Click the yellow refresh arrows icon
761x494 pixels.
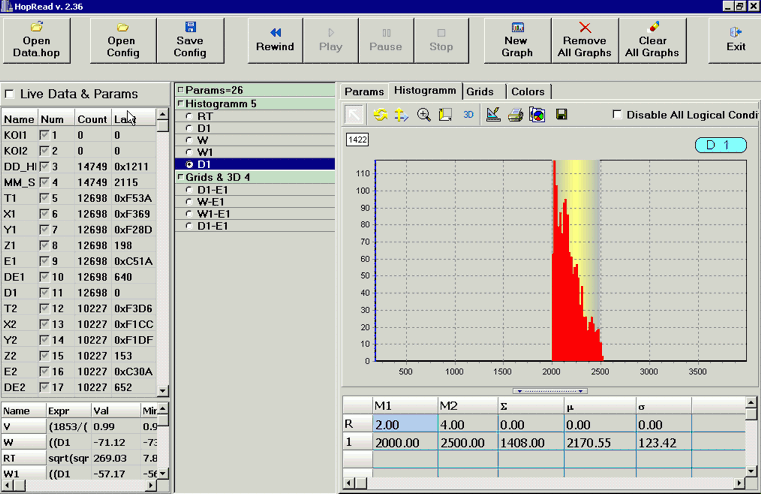380,115
